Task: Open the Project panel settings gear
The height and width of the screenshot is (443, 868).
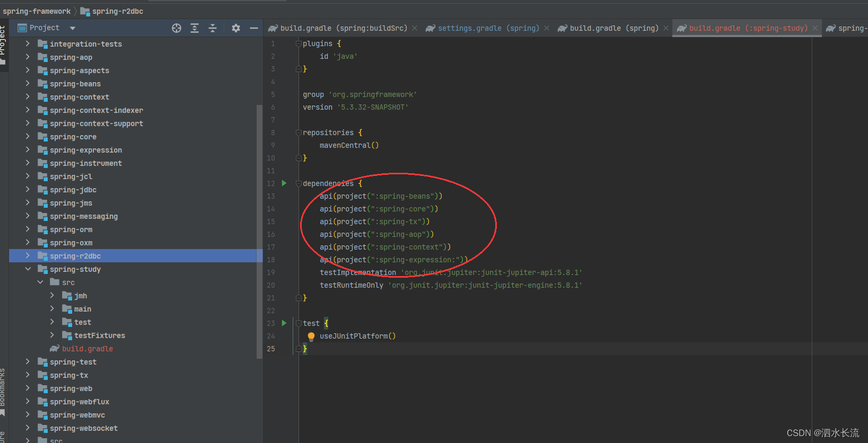Action: pyautogui.click(x=236, y=28)
